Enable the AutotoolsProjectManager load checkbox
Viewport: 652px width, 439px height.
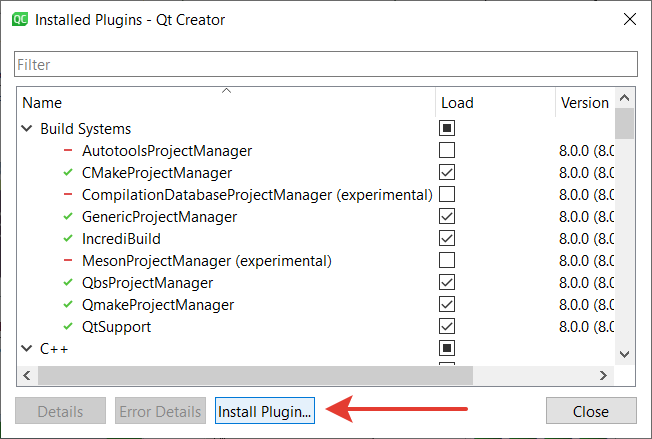pos(447,151)
